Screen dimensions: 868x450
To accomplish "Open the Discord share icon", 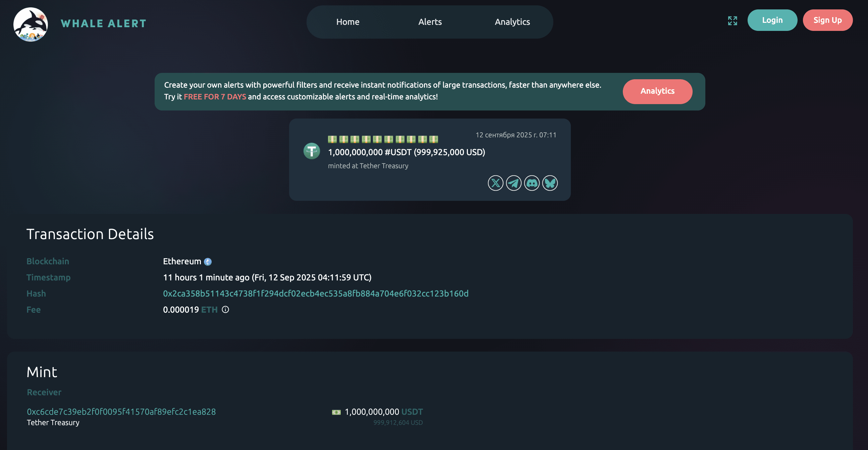I will click(531, 183).
